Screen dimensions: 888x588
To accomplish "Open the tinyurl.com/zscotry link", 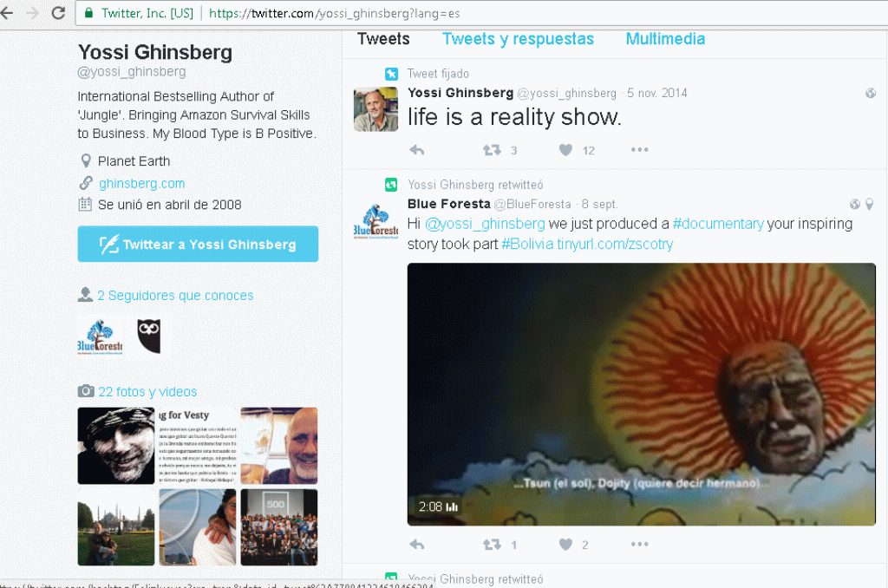I will click(x=615, y=245).
